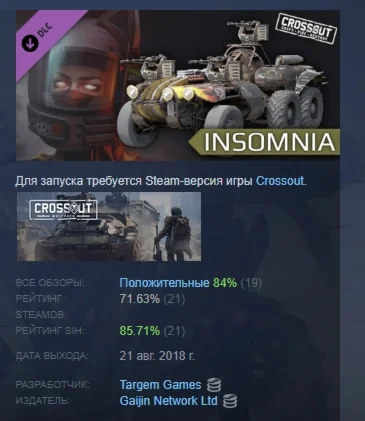Click the Crossout logo on the base game thumbnail
The height and width of the screenshot is (421, 365).
63,210
